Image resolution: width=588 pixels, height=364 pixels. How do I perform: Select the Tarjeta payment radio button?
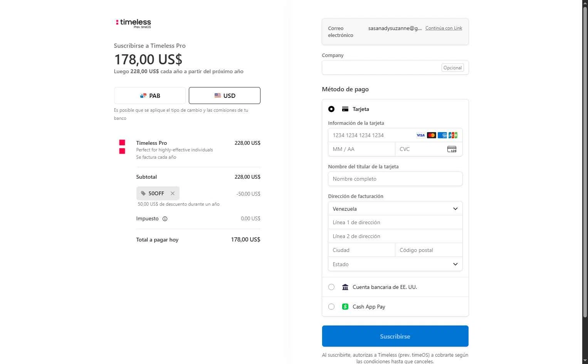tap(331, 109)
